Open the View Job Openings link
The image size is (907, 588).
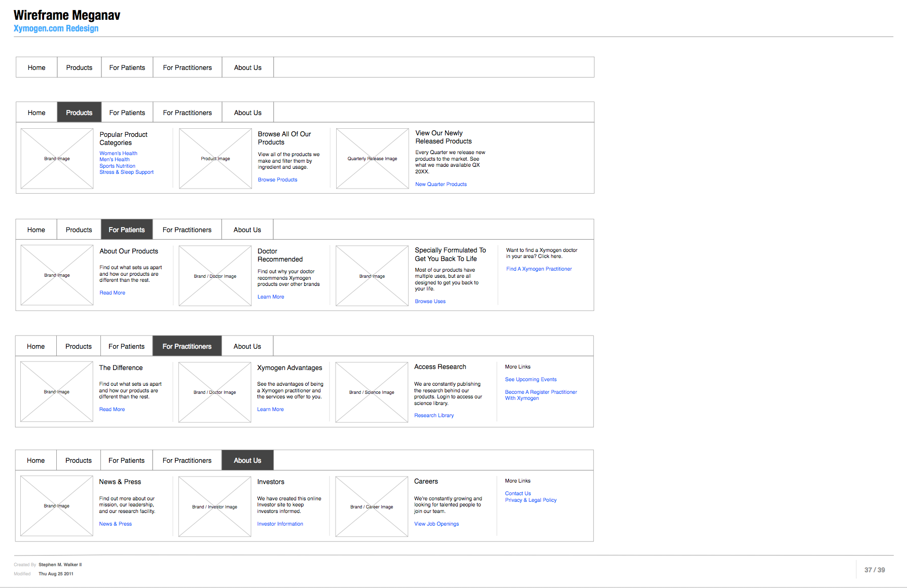click(436, 524)
